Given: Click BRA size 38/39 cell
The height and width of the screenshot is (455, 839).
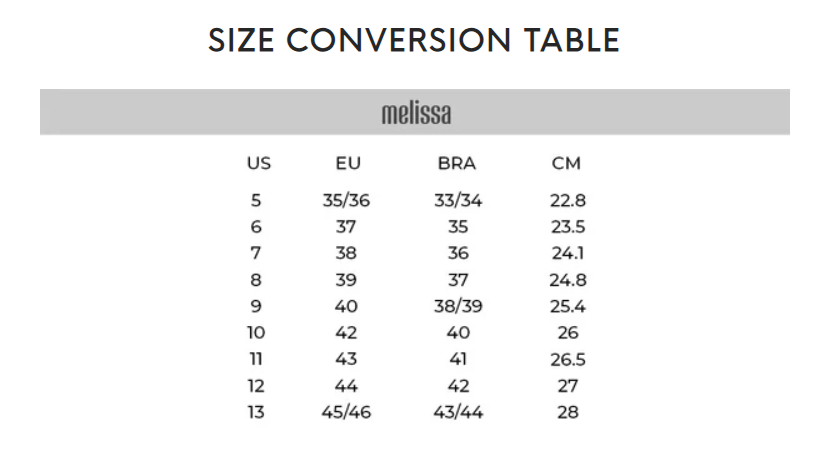Looking at the screenshot, I should click(458, 306).
